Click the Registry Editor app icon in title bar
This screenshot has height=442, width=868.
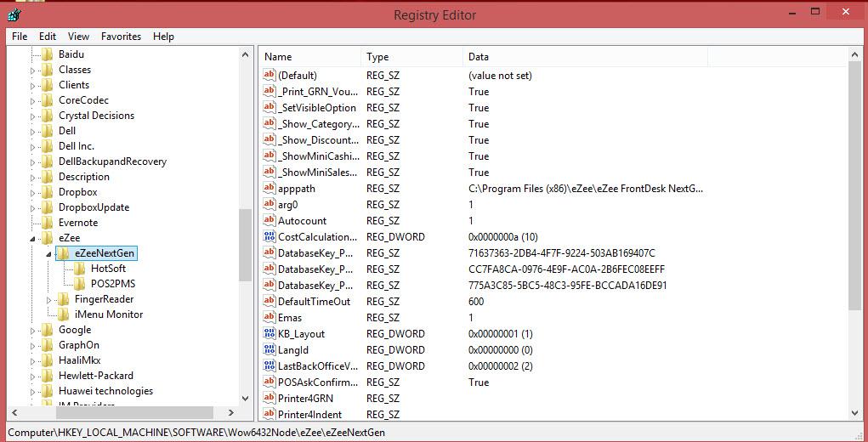(15, 14)
